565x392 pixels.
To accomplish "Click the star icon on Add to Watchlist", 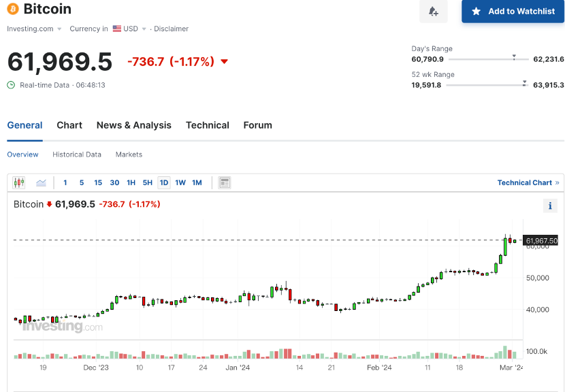I will pyautogui.click(x=476, y=11).
